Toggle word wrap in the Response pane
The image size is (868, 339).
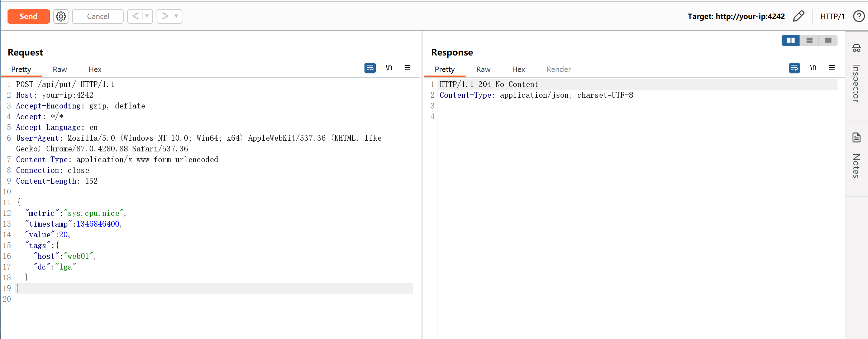(x=794, y=68)
